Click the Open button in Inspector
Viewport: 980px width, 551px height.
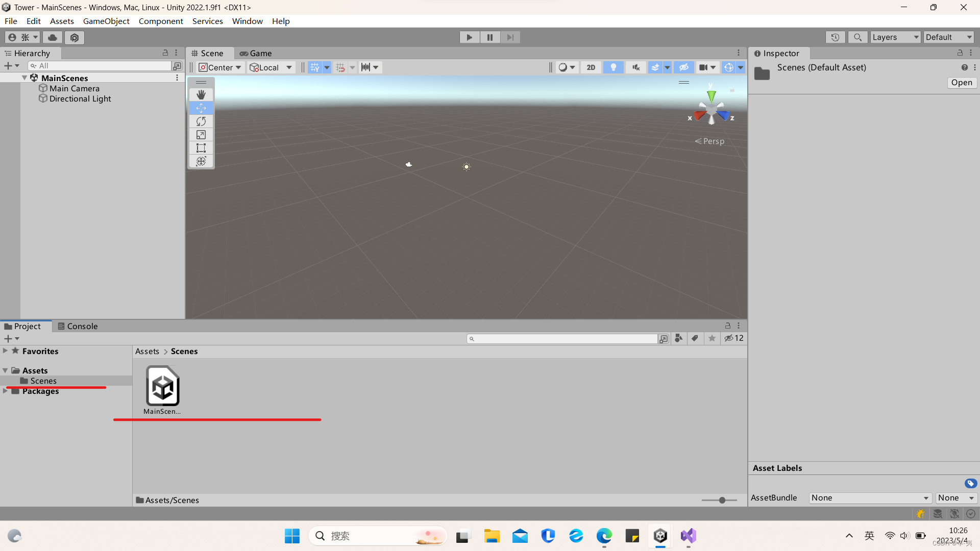(x=961, y=83)
